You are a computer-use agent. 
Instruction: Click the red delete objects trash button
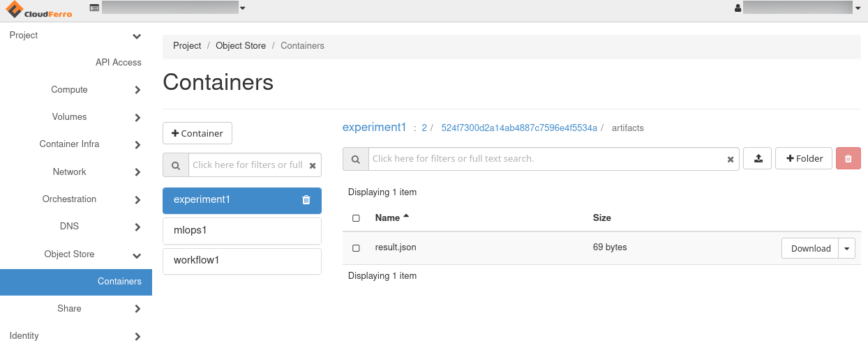click(848, 158)
